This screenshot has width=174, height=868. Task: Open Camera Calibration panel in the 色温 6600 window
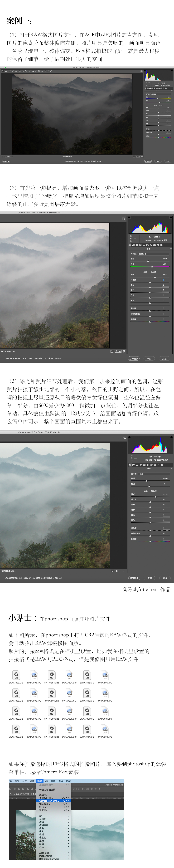[x=155, y=245]
